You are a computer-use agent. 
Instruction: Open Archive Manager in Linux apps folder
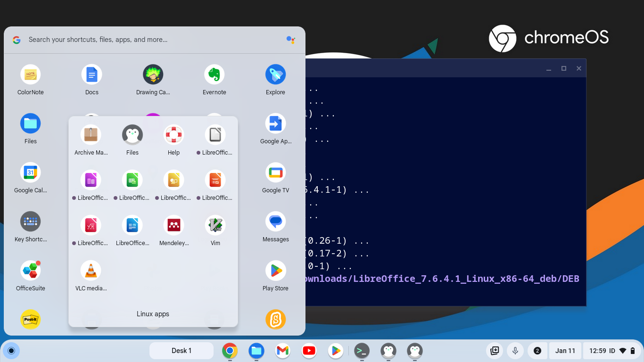[x=91, y=135]
